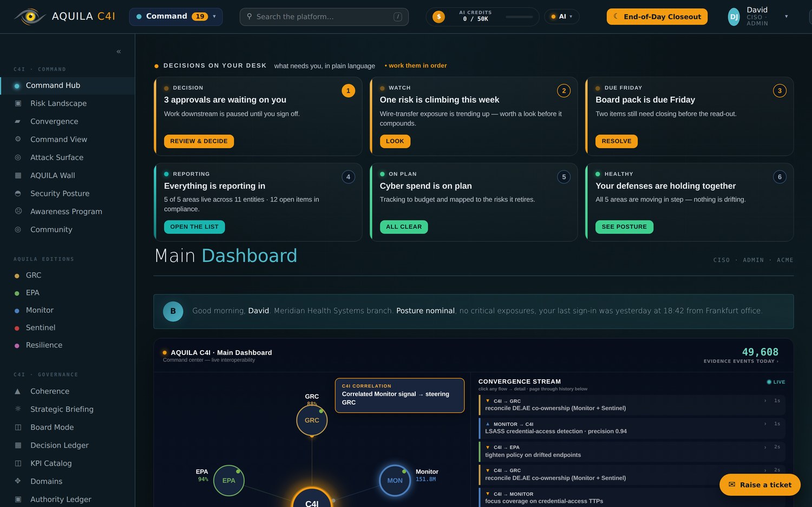Select the GRC node in the graph

point(312,420)
